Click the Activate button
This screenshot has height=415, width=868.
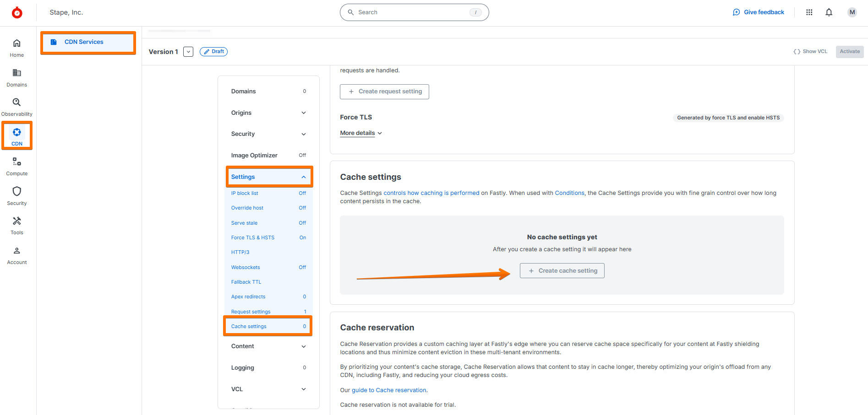[850, 52]
